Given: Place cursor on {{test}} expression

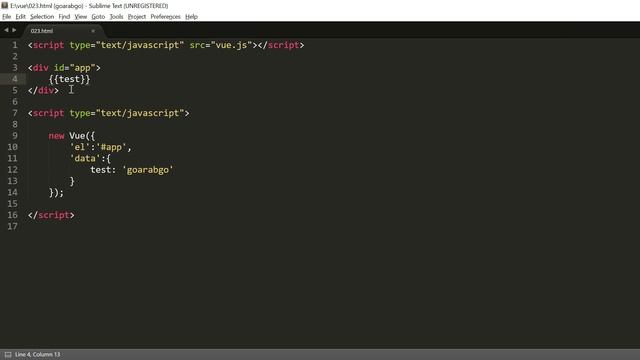Looking at the screenshot, I should pyautogui.click(x=69, y=79).
